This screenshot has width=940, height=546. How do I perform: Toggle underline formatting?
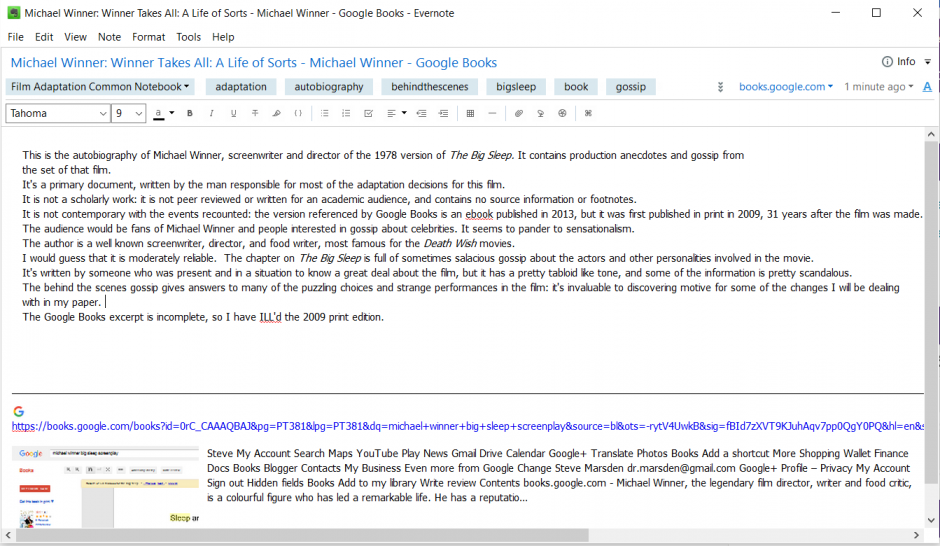pyautogui.click(x=233, y=113)
